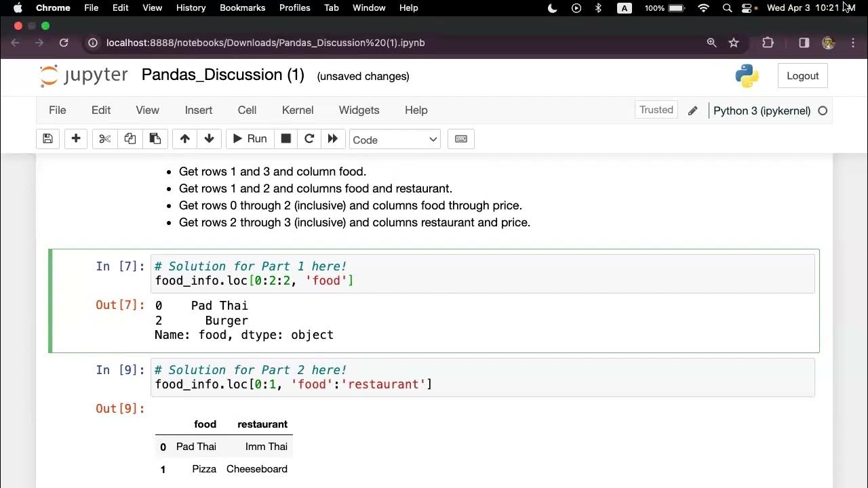This screenshot has height=488, width=868.
Task: Click the Logout button
Action: coord(803,76)
